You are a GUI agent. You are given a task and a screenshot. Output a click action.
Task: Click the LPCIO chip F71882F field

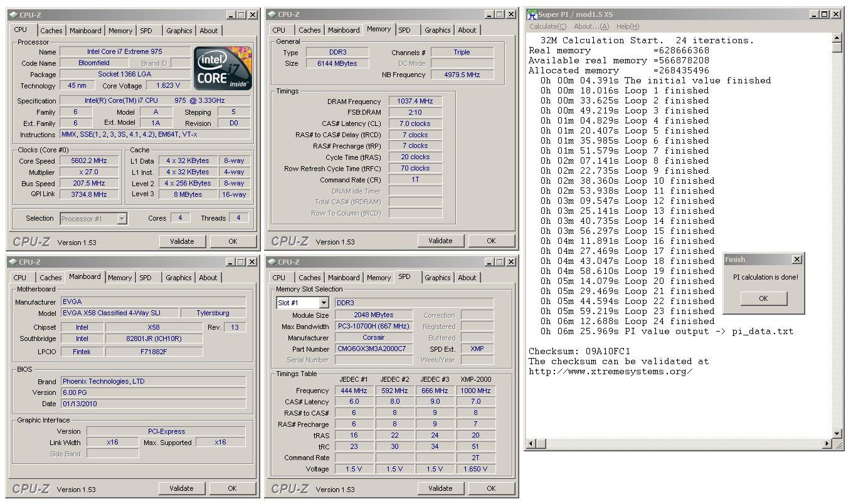(154, 352)
